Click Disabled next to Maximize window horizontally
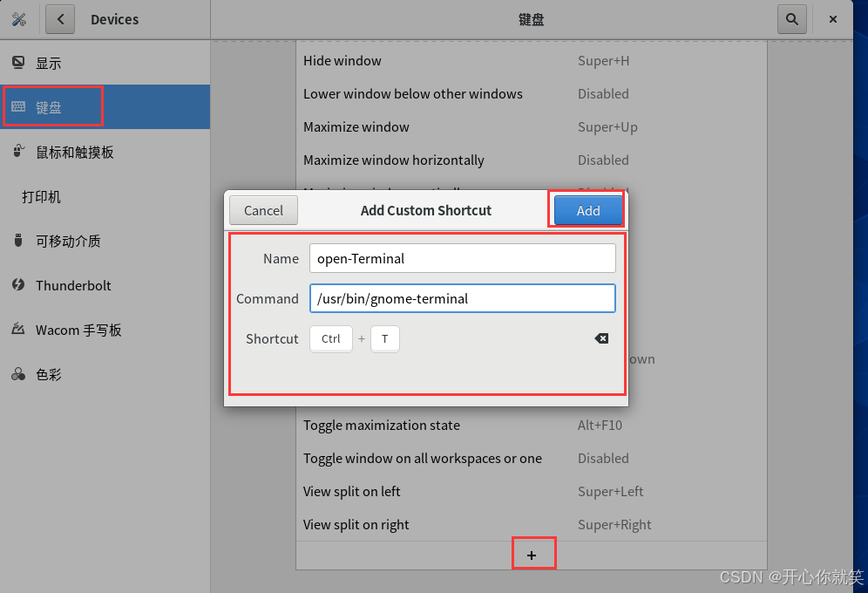Screen dimensions: 868x593 [x=603, y=160]
